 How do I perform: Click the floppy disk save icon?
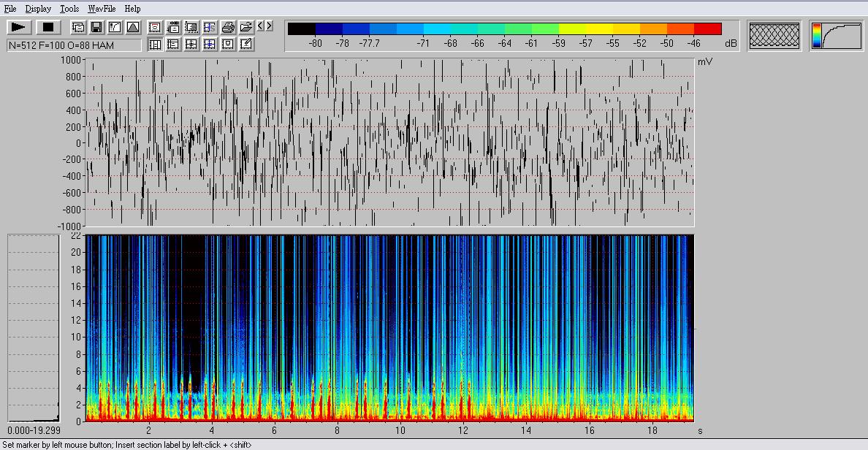[96, 27]
